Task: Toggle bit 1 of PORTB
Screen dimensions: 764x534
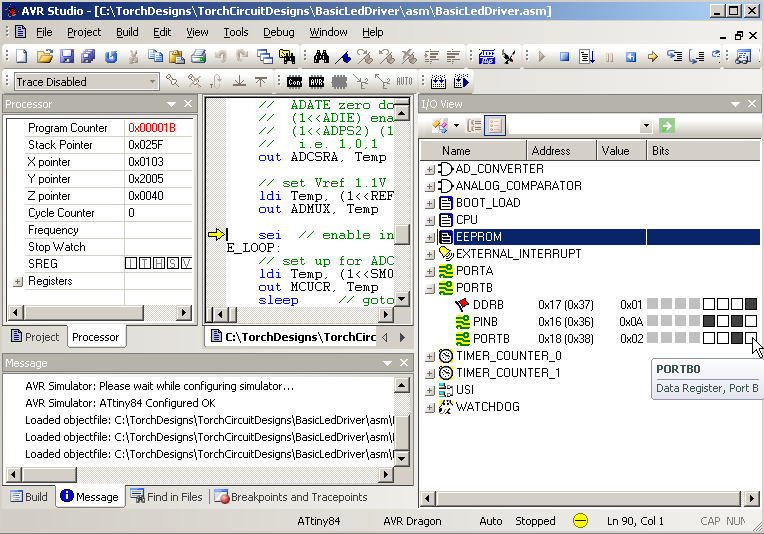Action: [737, 338]
